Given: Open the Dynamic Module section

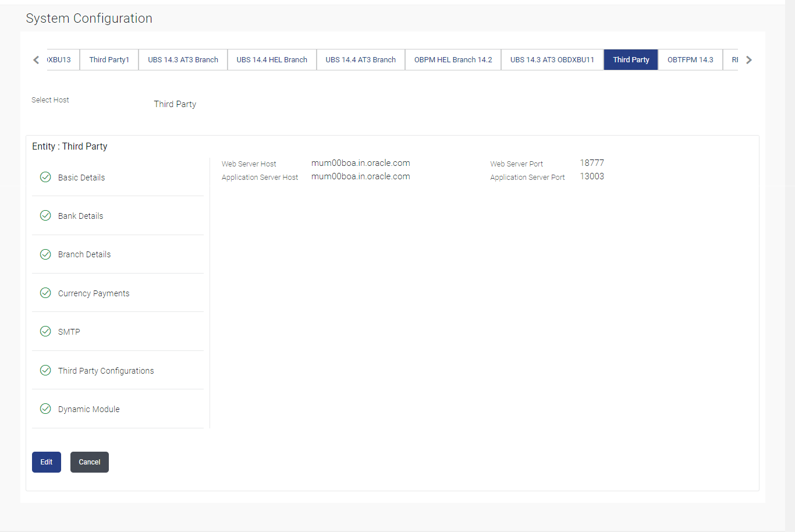Looking at the screenshot, I should pyautogui.click(x=118, y=409).
